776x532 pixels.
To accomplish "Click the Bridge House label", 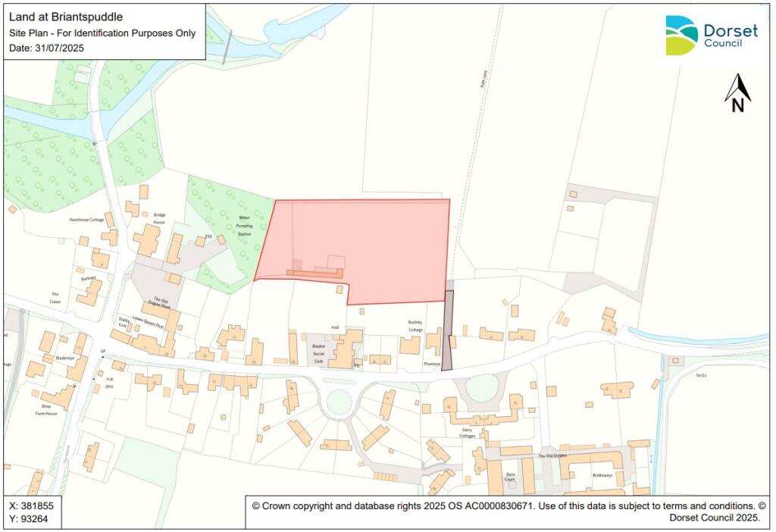I will click(158, 218).
